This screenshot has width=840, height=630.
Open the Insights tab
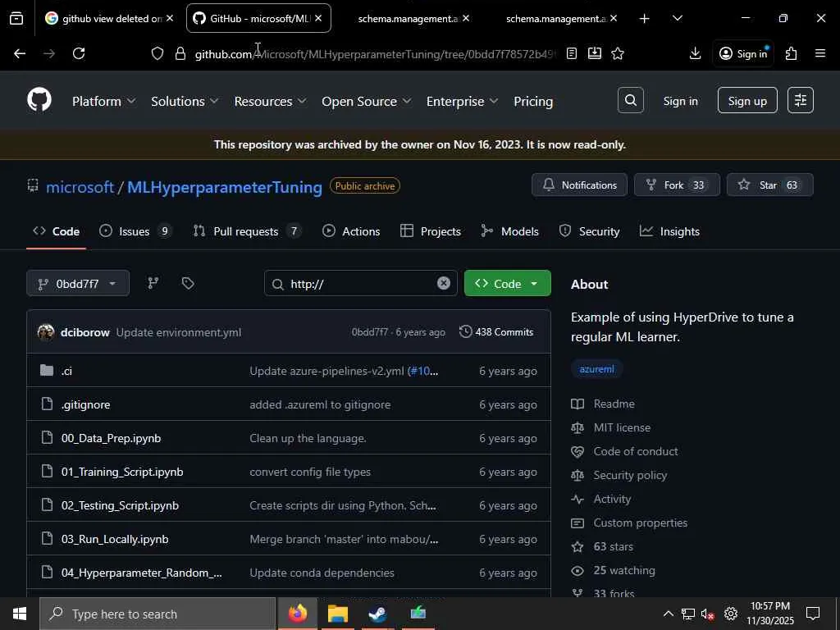[x=670, y=231]
